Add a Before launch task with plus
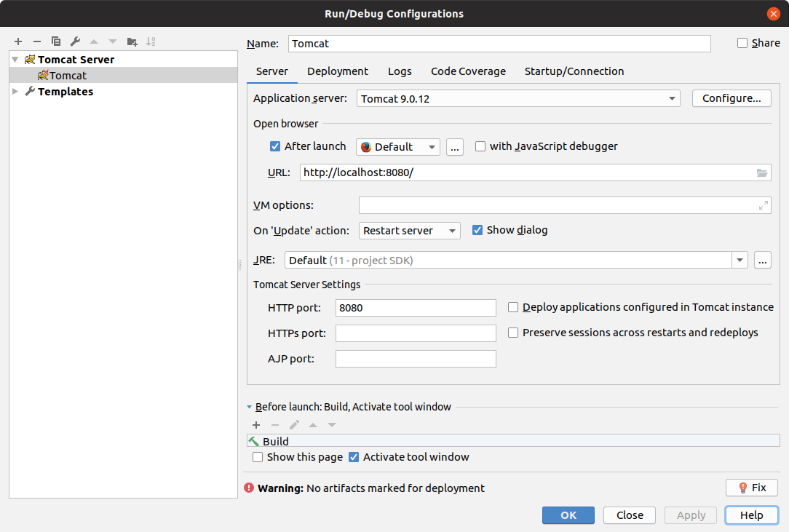The image size is (789, 532). tap(256, 425)
